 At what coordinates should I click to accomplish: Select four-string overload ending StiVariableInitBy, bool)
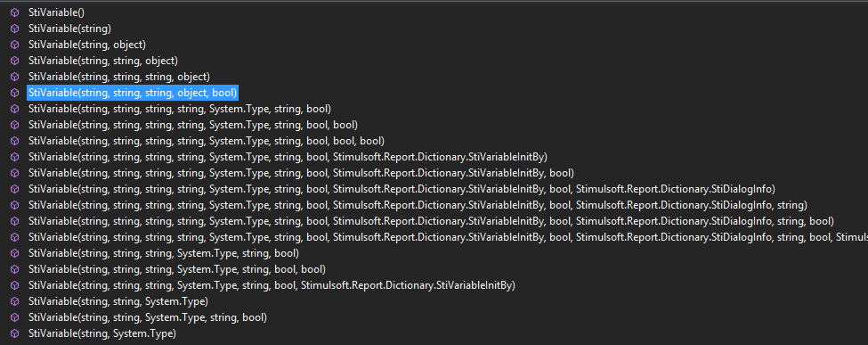(x=301, y=173)
